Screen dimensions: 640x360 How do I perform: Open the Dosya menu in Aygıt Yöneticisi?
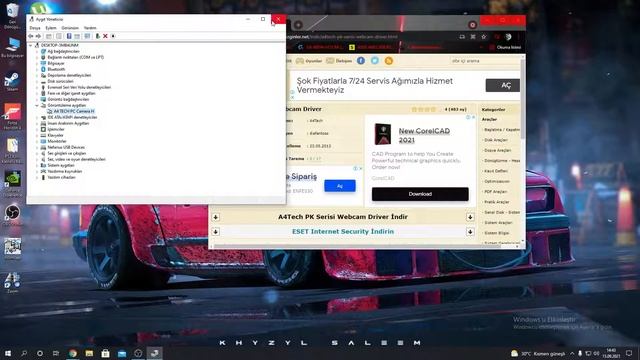tap(35, 28)
